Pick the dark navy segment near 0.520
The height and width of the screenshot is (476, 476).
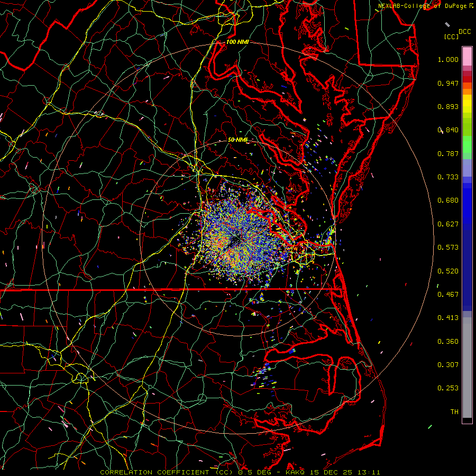467,270
